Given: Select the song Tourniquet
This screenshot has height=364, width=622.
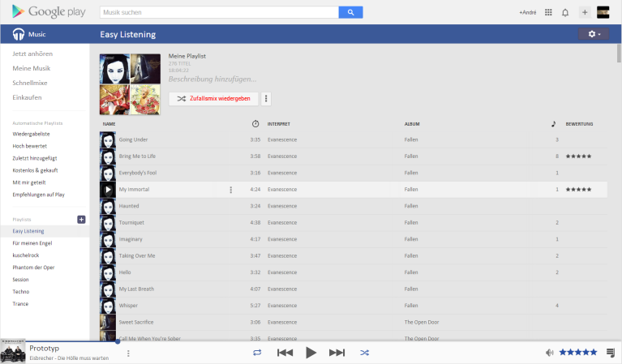Looking at the screenshot, I should click(x=131, y=223).
